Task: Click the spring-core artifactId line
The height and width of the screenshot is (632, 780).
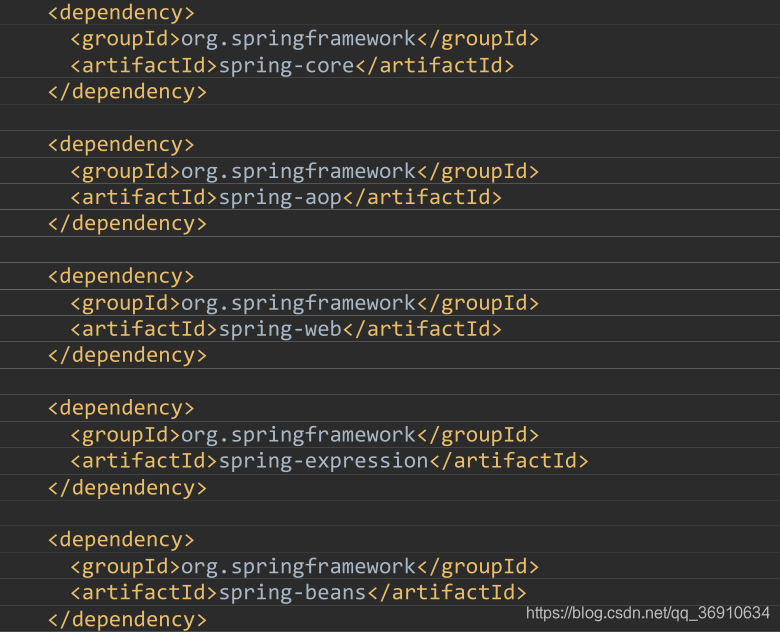Action: 292,66
